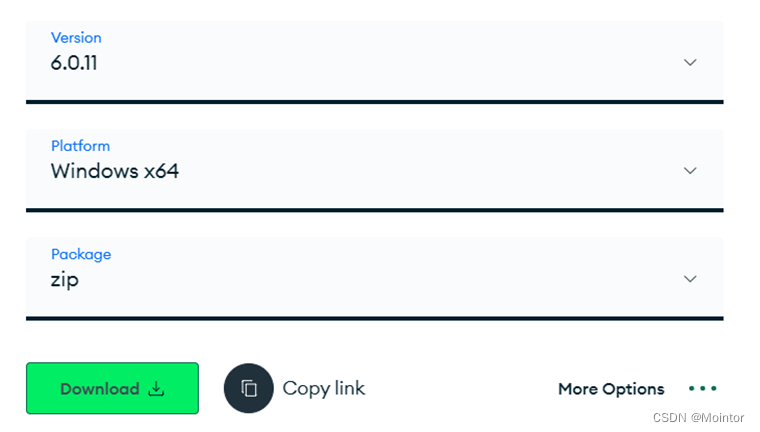Viewport: 760px width, 432px height.
Task: Click the green Download button
Action: [x=112, y=388]
